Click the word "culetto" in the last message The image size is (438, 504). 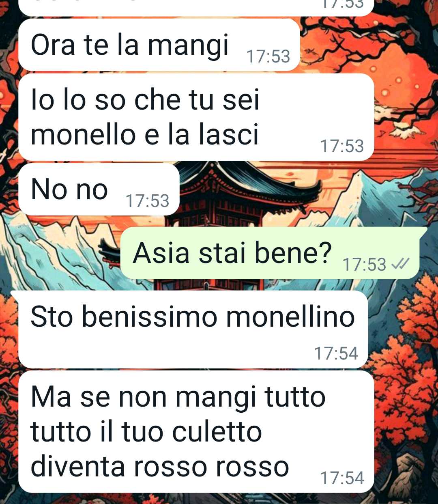point(217,431)
